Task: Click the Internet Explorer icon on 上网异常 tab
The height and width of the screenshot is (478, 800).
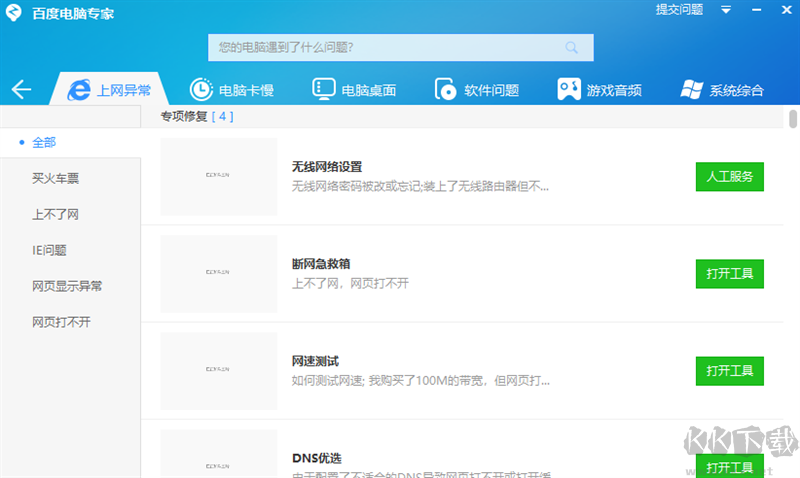Action: coord(79,90)
